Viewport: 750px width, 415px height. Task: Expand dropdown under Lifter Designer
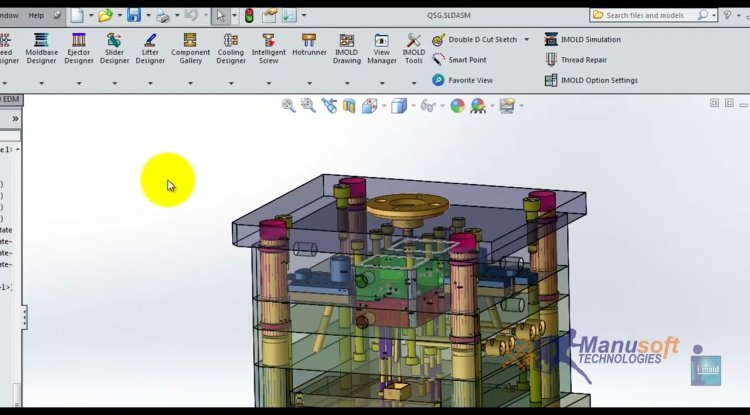pos(150,83)
